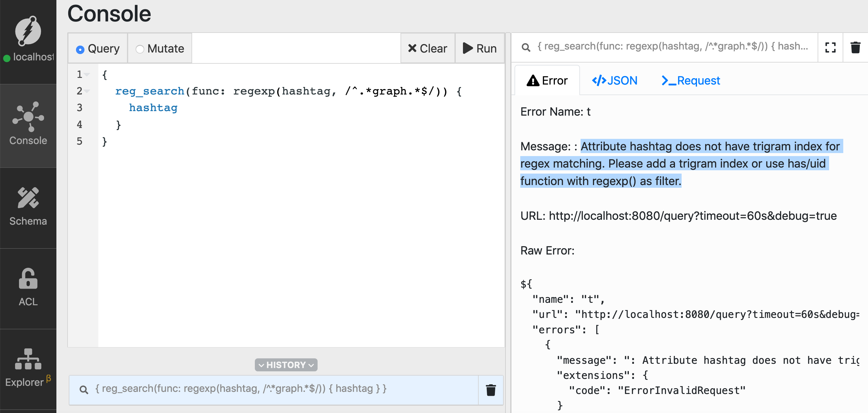This screenshot has width=868, height=413.
Task: Delete the history entry with trash icon
Action: pos(491,390)
